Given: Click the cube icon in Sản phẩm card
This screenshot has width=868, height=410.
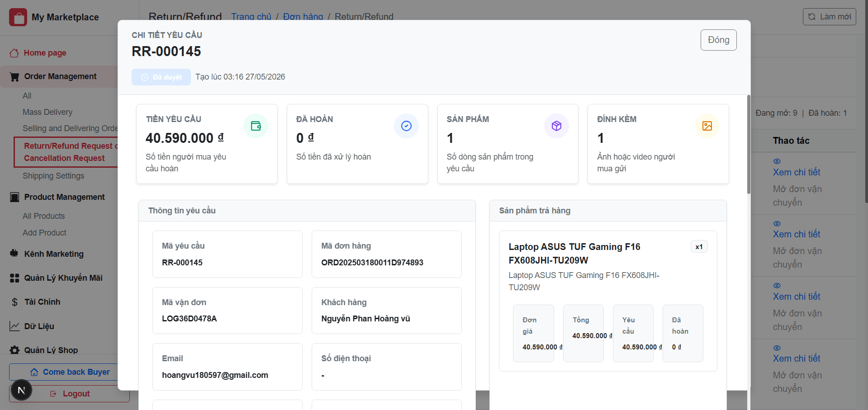Looking at the screenshot, I should click(x=556, y=126).
